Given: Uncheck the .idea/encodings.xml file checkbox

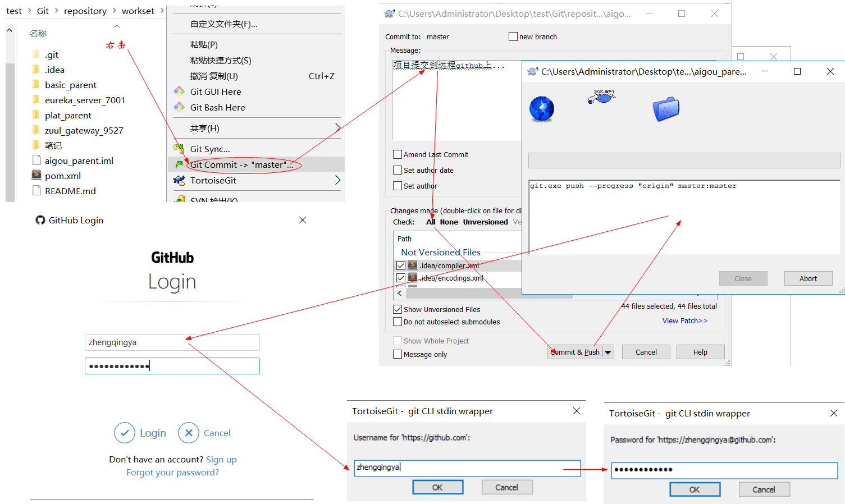Looking at the screenshot, I should [401, 278].
